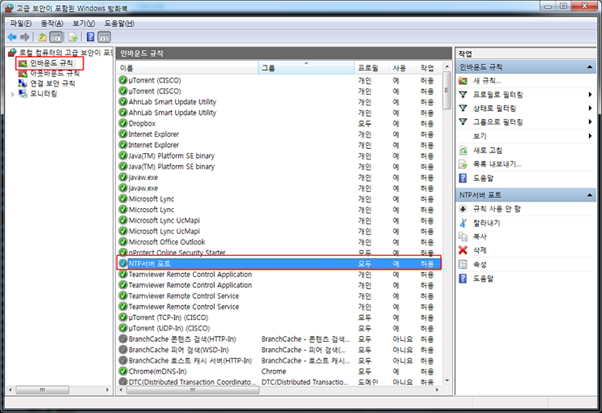602x413 pixels.
Task: Click the Export list toolbar icon
Action: point(73,37)
